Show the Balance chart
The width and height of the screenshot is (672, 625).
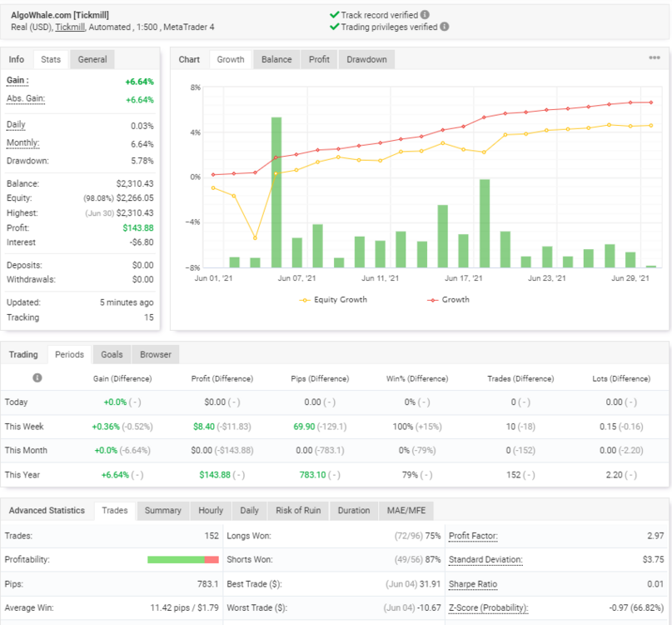276,59
